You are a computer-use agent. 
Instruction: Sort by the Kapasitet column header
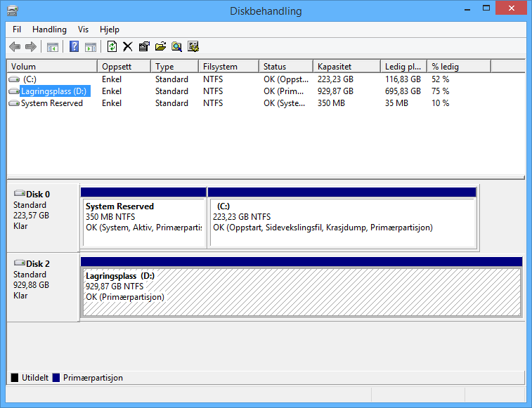(x=346, y=67)
